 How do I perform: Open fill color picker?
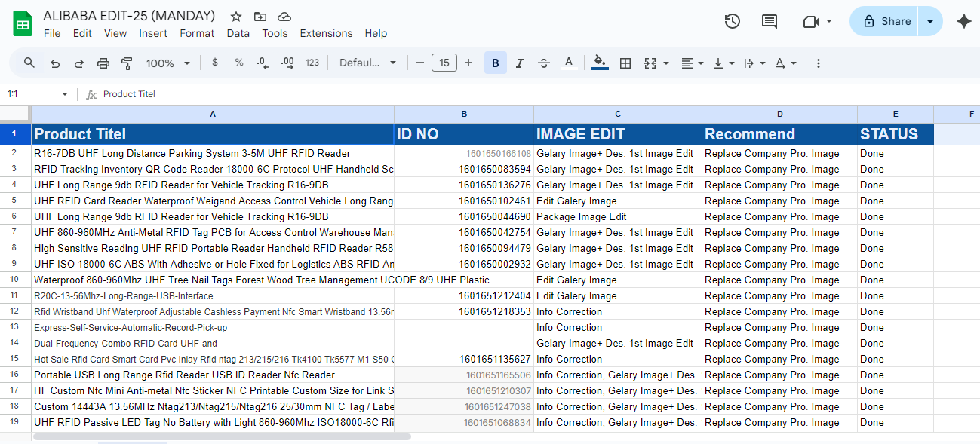point(600,63)
